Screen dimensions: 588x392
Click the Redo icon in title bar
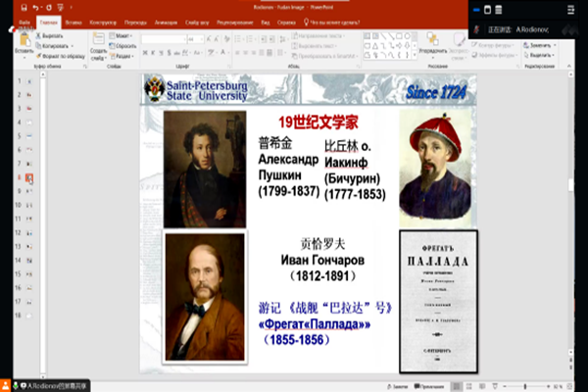tap(49, 8)
